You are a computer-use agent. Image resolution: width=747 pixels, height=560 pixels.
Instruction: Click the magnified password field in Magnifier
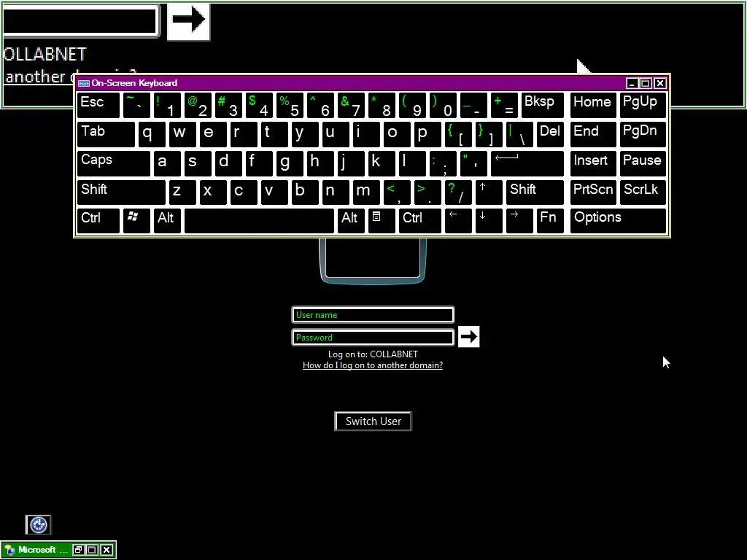pyautogui.click(x=80, y=20)
